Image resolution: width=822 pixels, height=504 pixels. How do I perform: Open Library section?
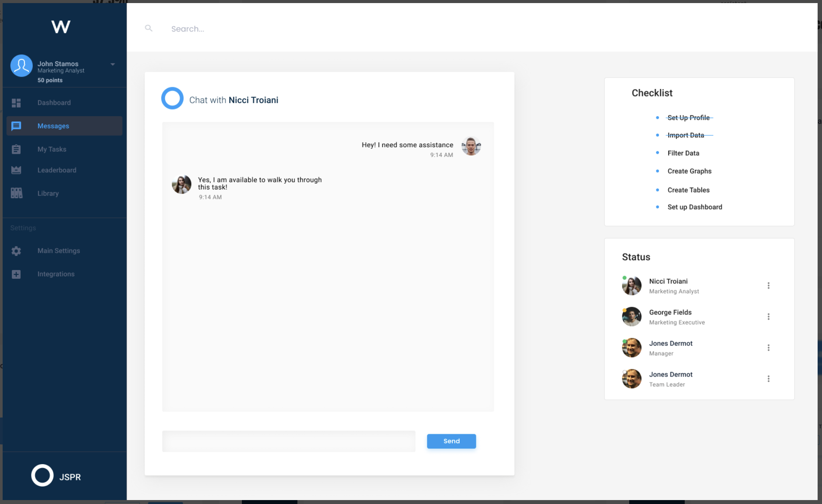48,193
